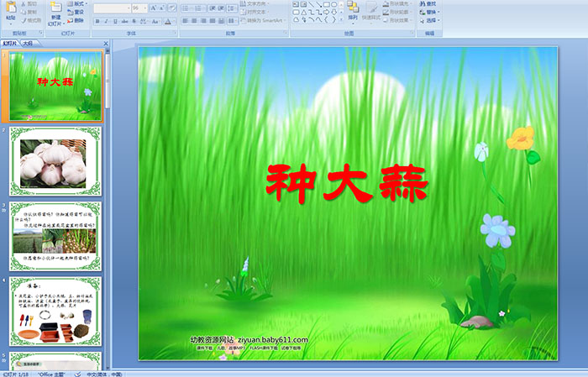588x377 pixels.
Task: Click the Delete (删除) slide button
Action: (x=76, y=20)
